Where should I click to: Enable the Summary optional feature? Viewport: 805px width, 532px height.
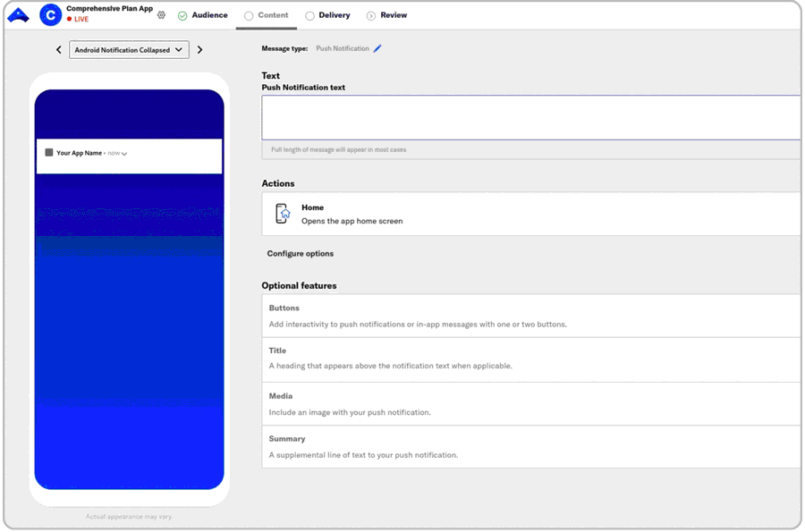(x=530, y=446)
